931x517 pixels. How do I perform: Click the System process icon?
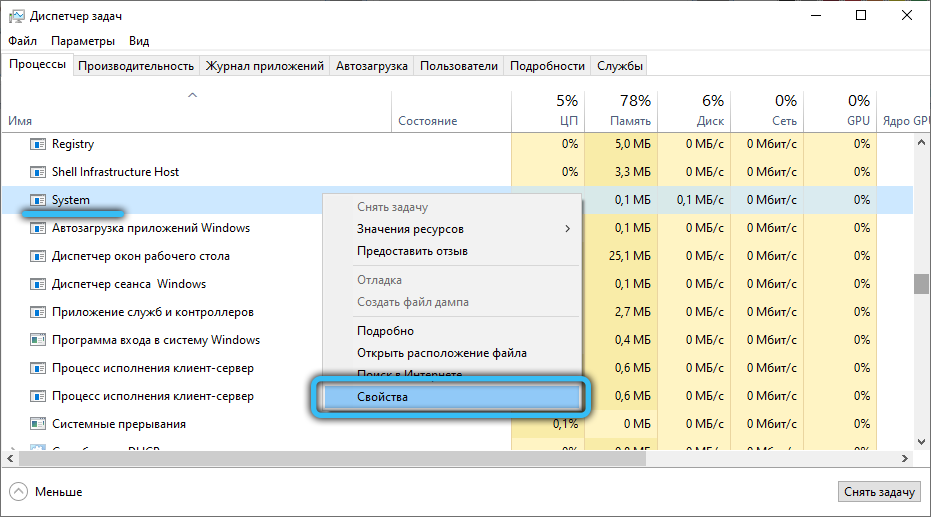coord(38,200)
